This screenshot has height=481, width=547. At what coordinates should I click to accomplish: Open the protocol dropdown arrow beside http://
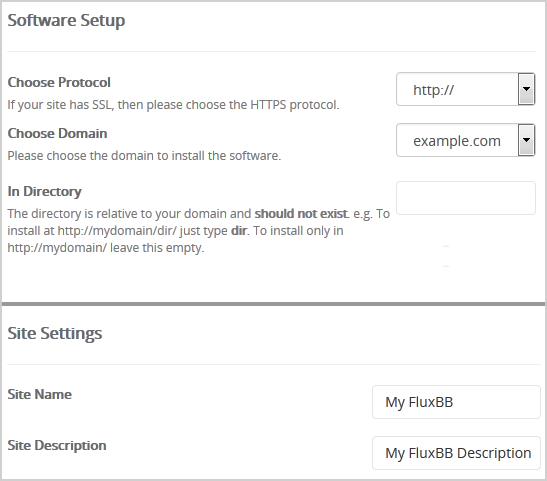[x=526, y=89]
